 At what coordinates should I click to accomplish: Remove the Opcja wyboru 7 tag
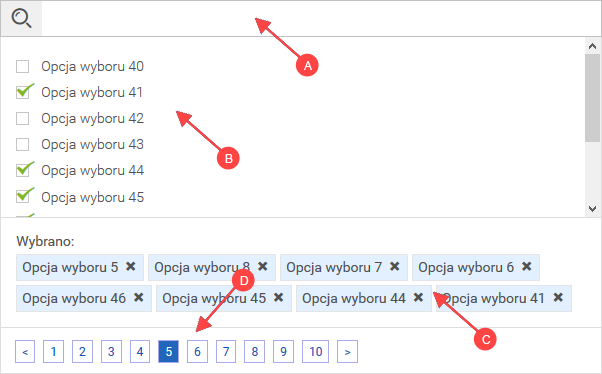tap(395, 266)
